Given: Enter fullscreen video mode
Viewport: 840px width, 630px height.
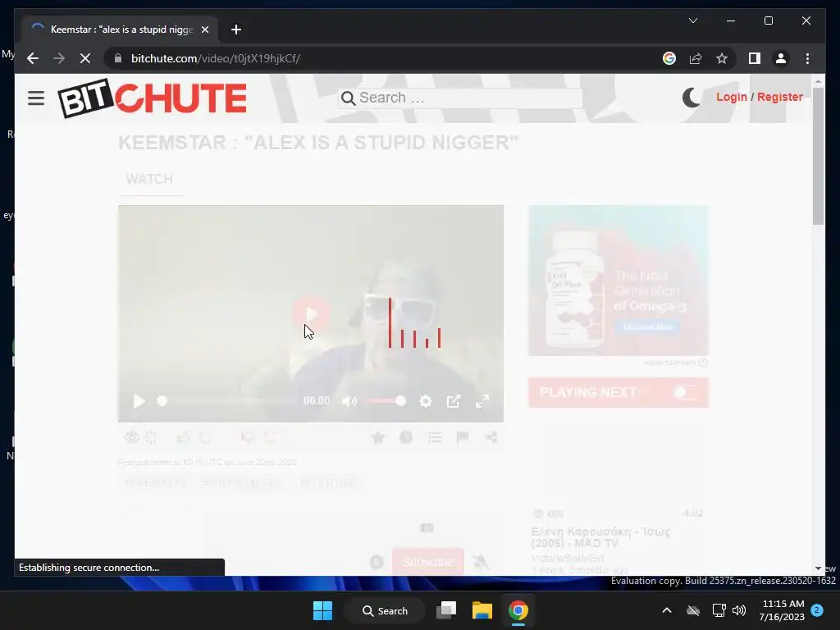Looking at the screenshot, I should (x=482, y=401).
